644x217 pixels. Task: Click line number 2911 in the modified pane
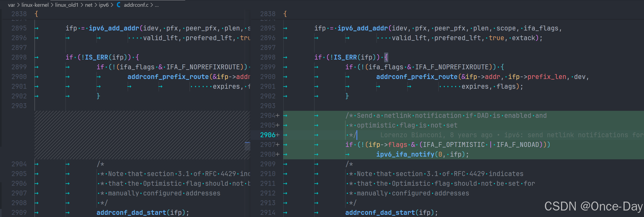[x=268, y=184]
